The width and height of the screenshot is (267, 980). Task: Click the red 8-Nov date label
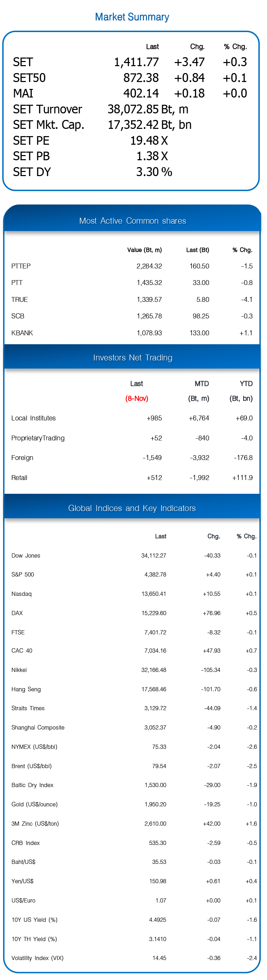[x=137, y=399]
